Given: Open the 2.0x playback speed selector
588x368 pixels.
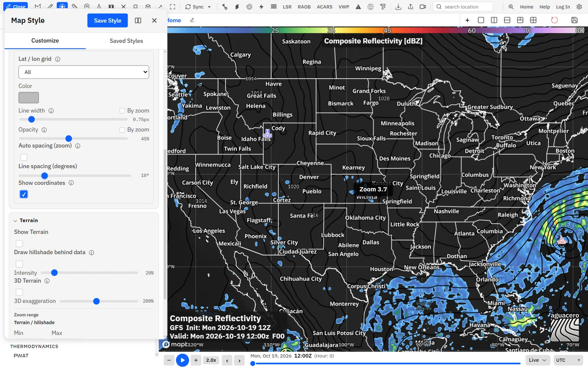Looking at the screenshot, I should tap(211, 360).
